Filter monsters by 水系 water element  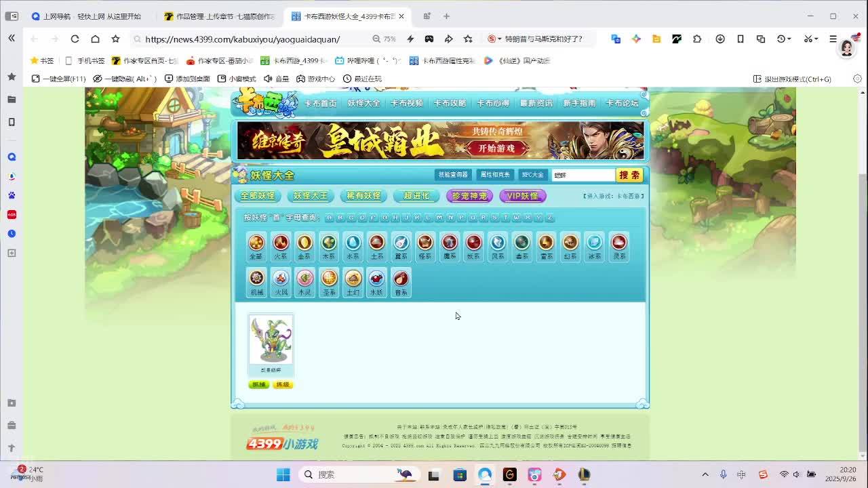(x=353, y=247)
